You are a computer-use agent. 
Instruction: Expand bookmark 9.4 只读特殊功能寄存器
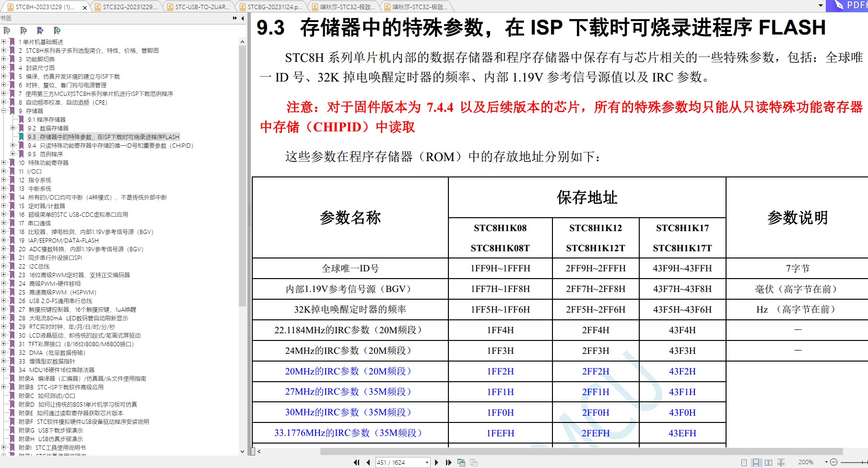click(13, 146)
